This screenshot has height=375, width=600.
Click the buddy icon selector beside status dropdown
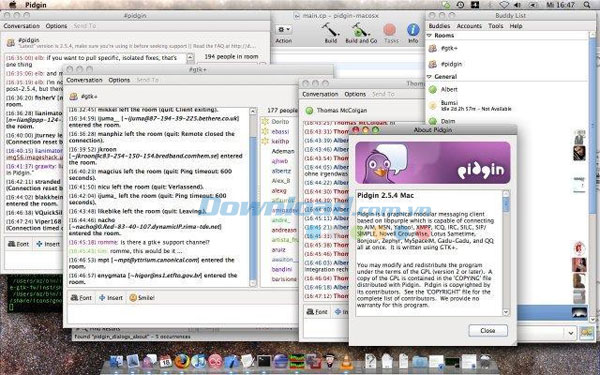tap(587, 333)
